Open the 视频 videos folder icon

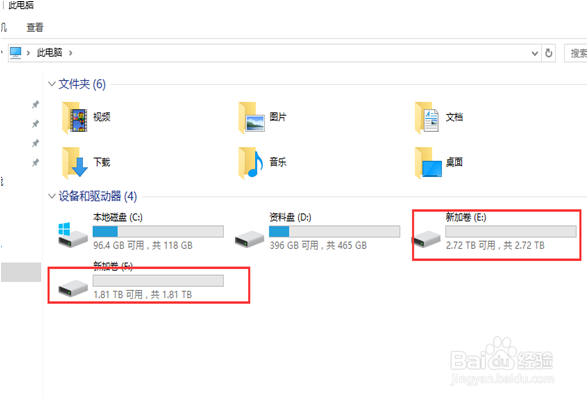(75, 118)
